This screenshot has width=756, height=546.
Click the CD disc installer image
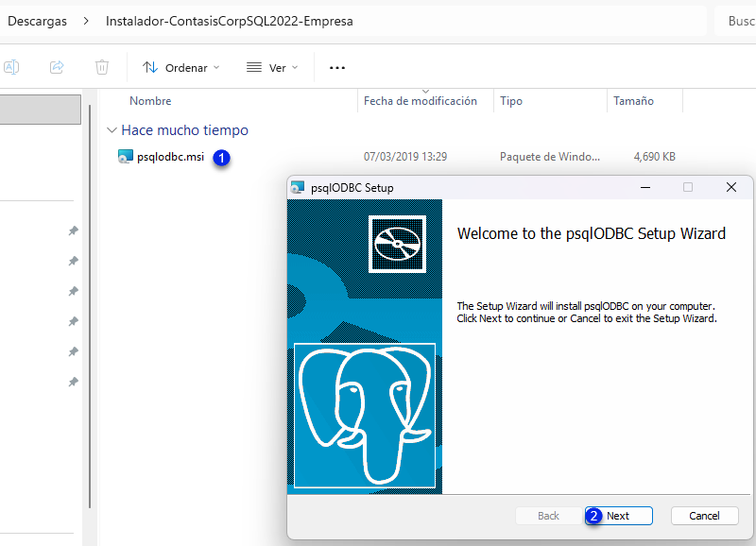coord(397,244)
